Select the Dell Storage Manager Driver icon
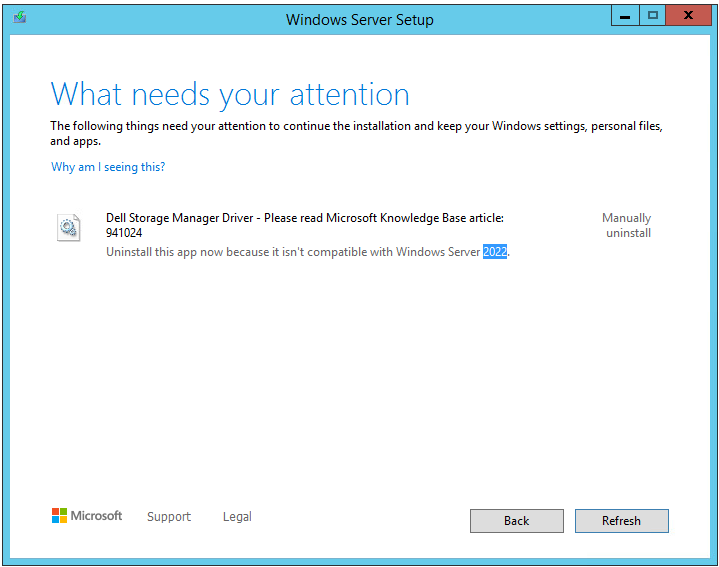The width and height of the screenshot is (719, 567). 68,227
